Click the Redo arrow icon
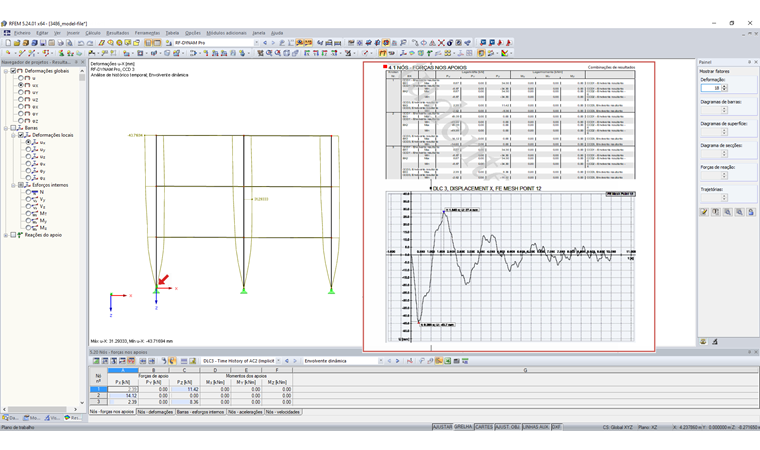The height and width of the screenshot is (450, 760). click(x=90, y=43)
